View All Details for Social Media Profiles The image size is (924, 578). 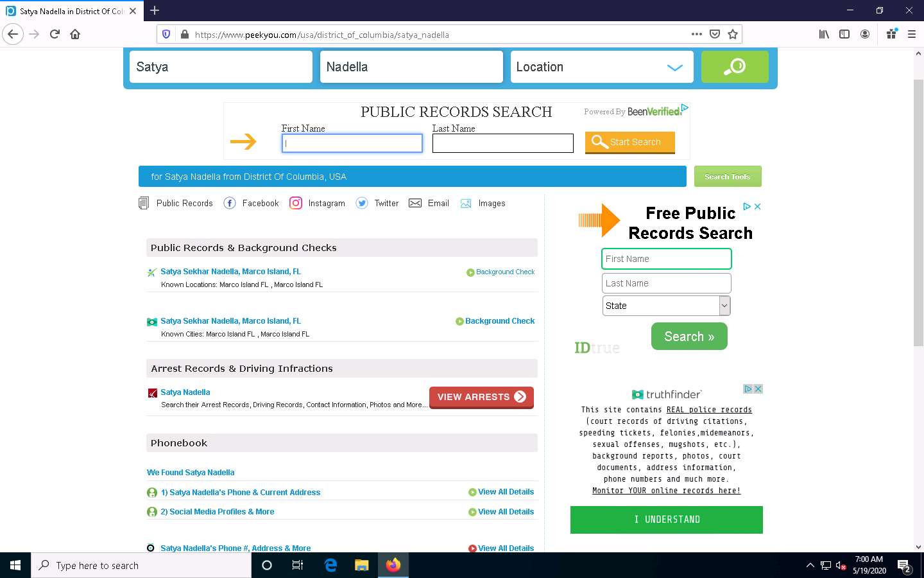coord(506,512)
